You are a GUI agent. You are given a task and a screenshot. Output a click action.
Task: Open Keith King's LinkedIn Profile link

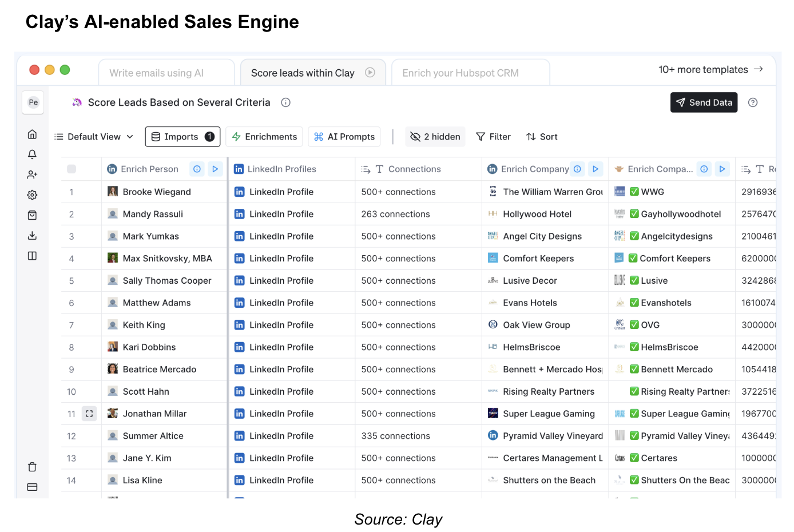(281, 325)
